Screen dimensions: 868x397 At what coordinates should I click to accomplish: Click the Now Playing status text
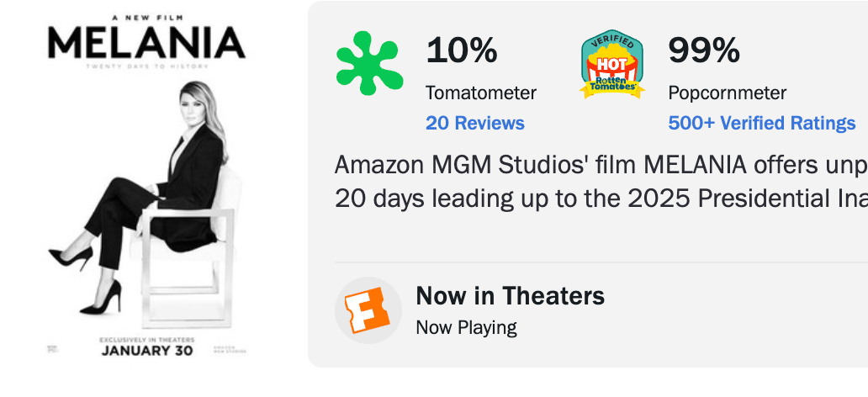(466, 327)
